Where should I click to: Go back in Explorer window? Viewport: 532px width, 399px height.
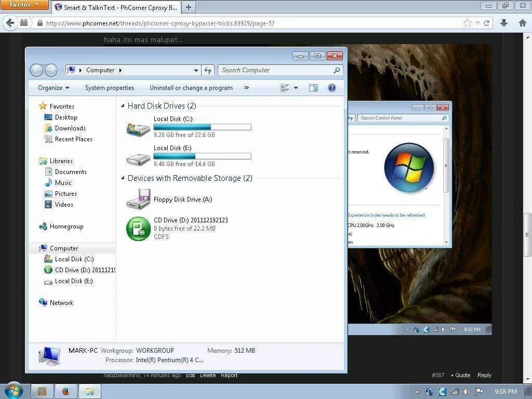pyautogui.click(x=36, y=70)
